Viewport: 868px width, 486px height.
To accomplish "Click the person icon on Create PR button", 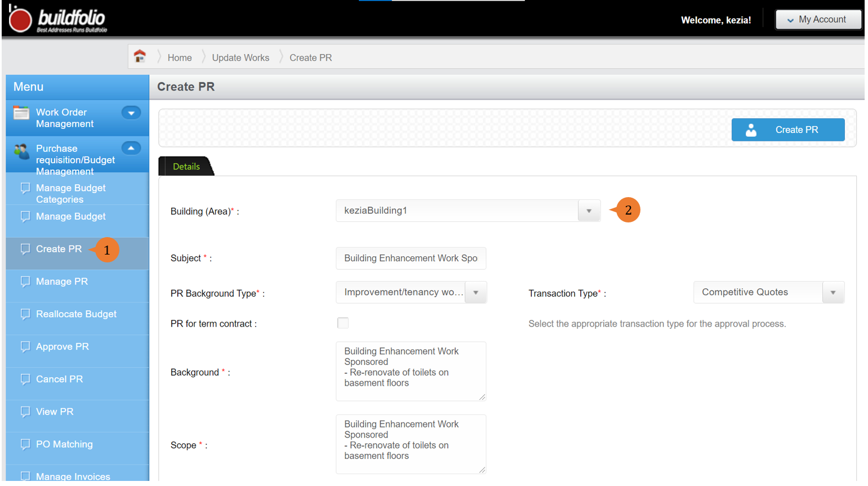I will [x=751, y=130].
